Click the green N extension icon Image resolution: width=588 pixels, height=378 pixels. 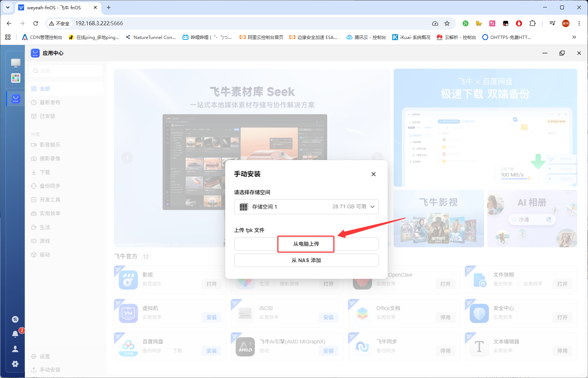466,23
